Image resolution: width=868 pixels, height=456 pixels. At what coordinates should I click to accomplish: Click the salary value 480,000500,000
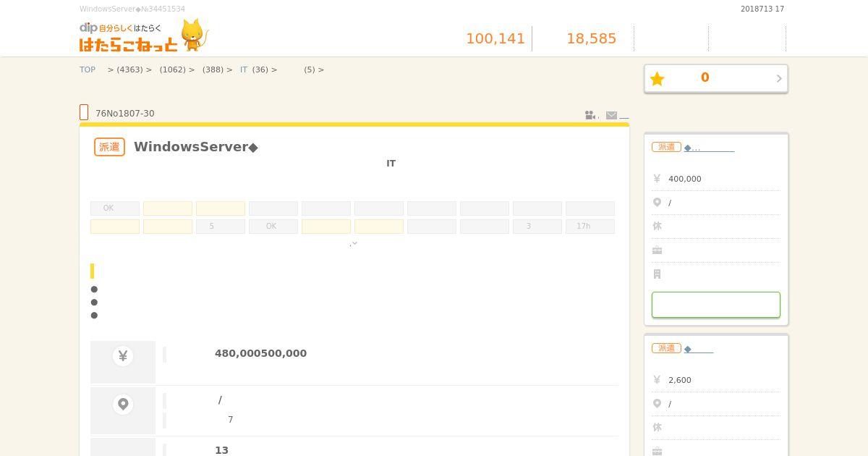260,353
